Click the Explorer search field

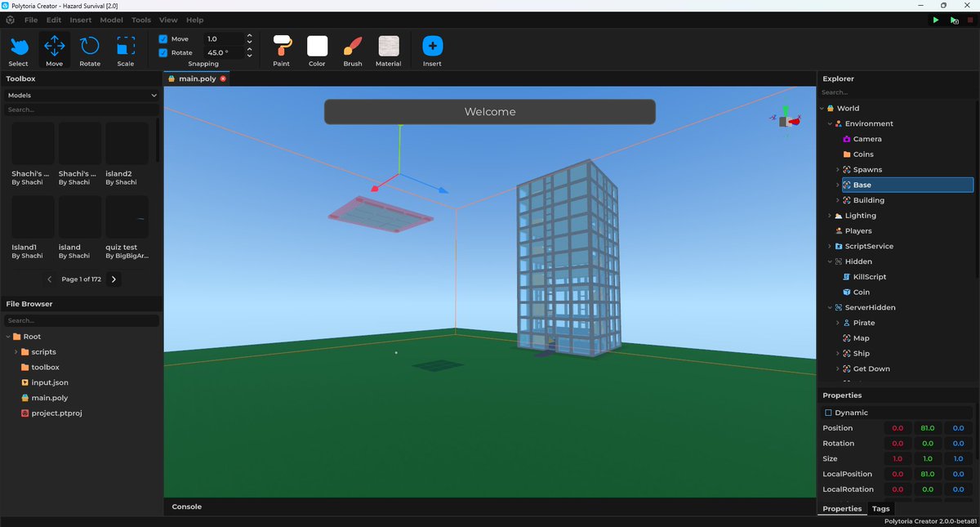[898, 92]
